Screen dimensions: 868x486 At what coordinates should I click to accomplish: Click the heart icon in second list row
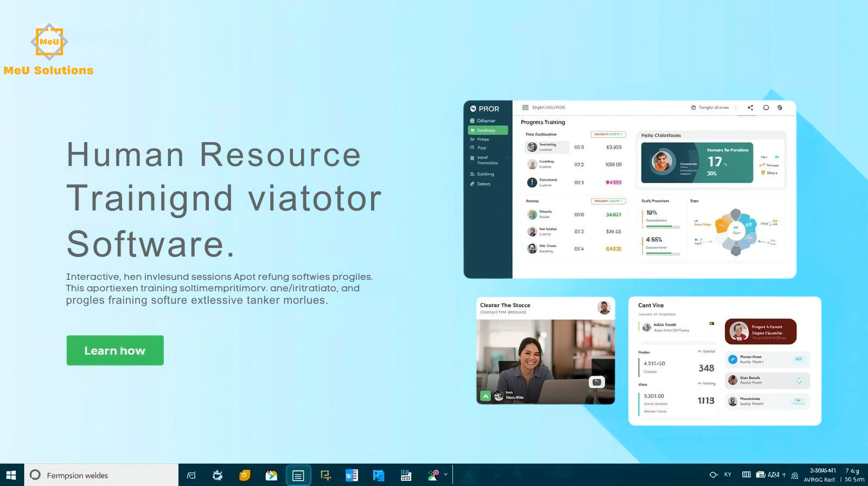pos(799,380)
